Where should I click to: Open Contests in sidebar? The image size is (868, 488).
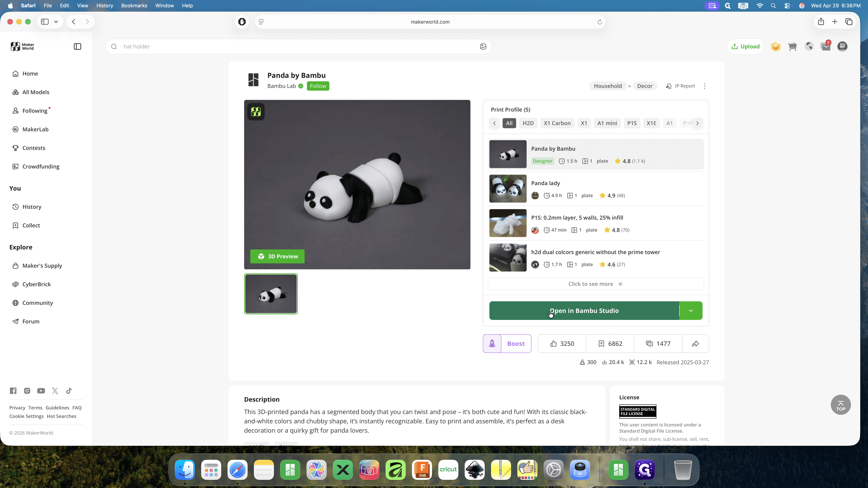tap(34, 148)
